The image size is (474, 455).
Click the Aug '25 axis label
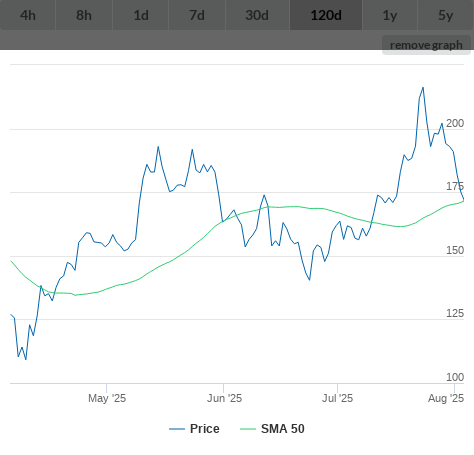pos(446,398)
